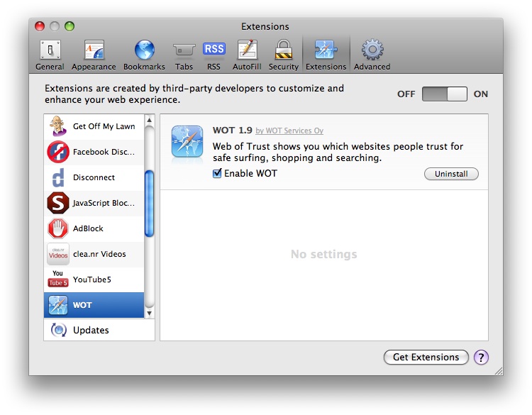532x415 pixels.
Task: Open the Security padlock icon
Action: click(x=284, y=50)
